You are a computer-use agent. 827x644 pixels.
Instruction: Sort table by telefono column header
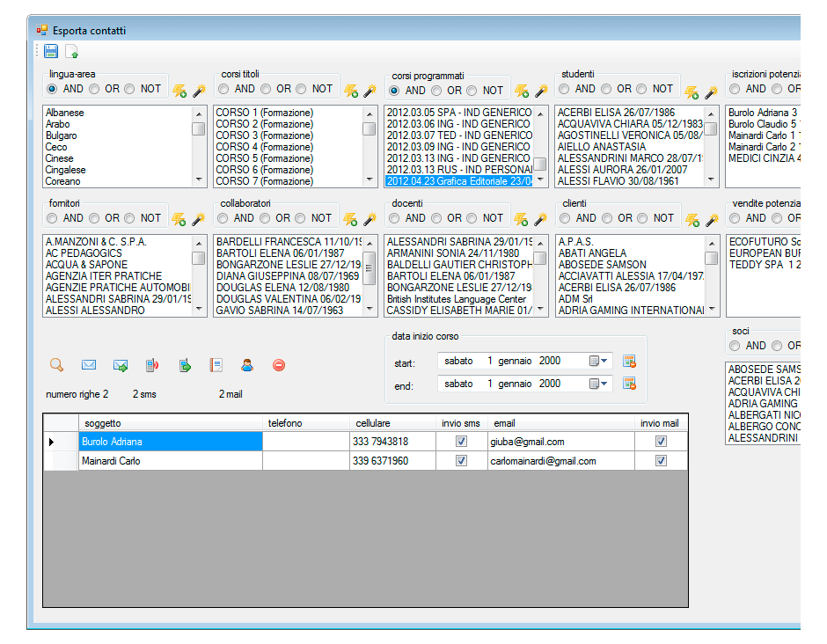[306, 423]
